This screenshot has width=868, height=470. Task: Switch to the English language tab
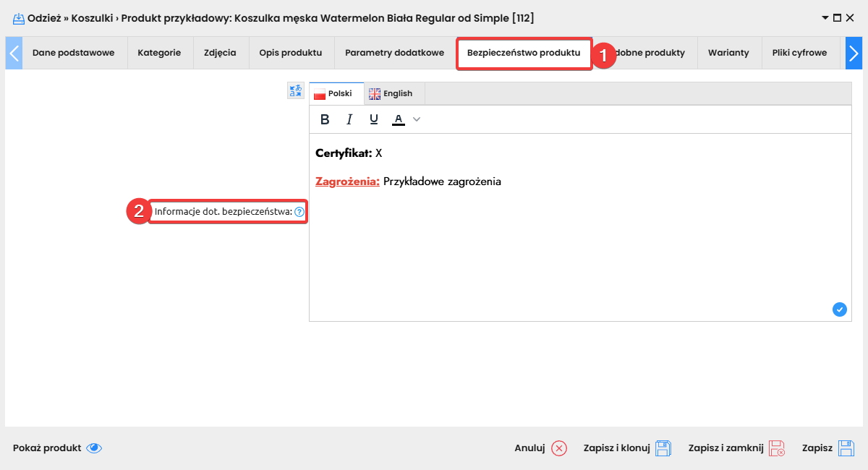394,93
